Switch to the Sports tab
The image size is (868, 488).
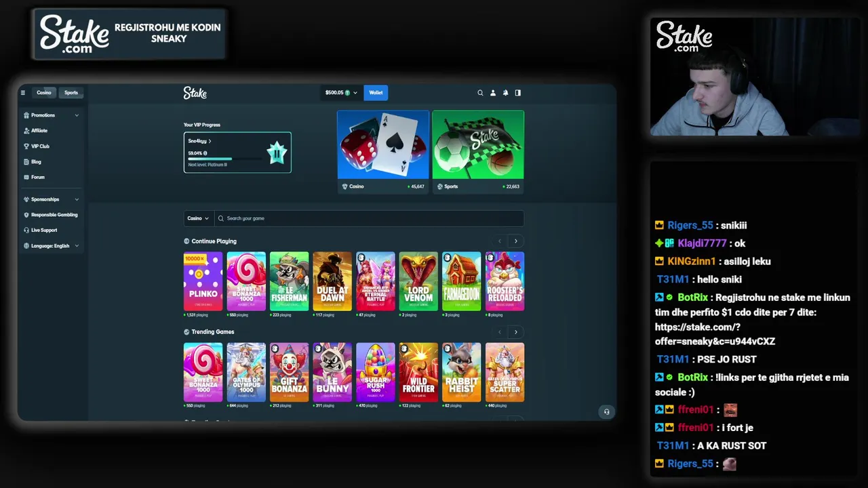tap(71, 93)
